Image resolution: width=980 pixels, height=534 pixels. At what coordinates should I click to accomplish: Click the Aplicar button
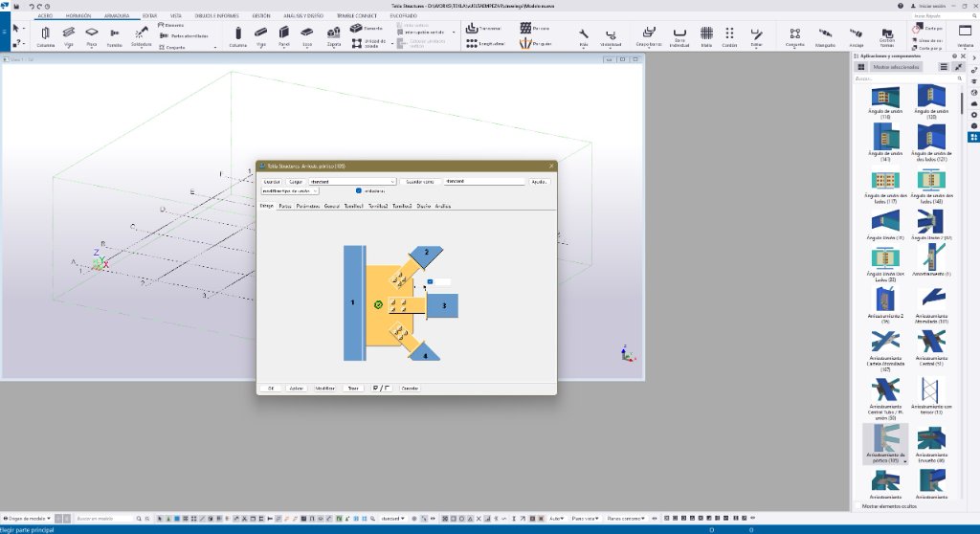click(x=297, y=389)
